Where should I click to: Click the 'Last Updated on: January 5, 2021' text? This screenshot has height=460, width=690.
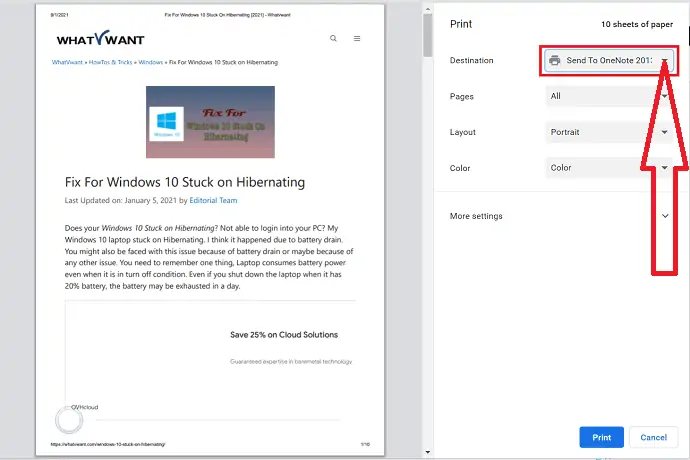click(x=121, y=200)
